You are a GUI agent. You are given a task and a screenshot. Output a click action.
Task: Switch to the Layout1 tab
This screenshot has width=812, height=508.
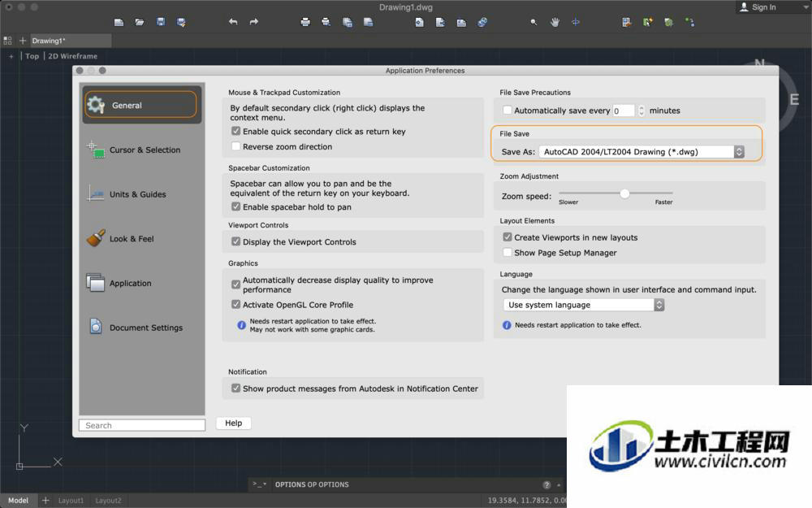[x=71, y=500]
